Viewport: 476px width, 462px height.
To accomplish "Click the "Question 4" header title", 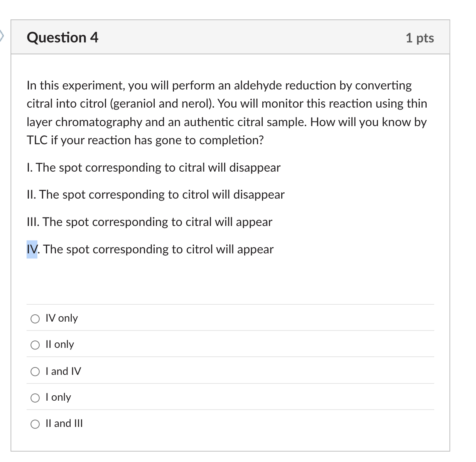I will tap(62, 37).
